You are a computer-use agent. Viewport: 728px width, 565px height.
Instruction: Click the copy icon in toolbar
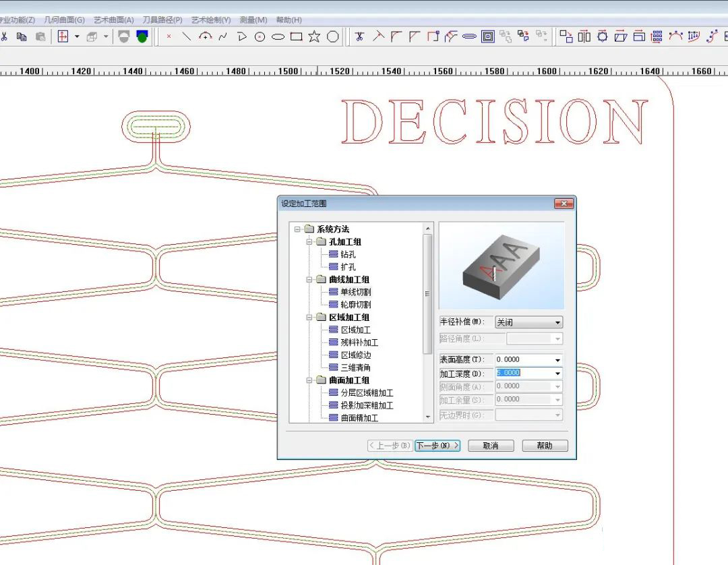[22, 36]
